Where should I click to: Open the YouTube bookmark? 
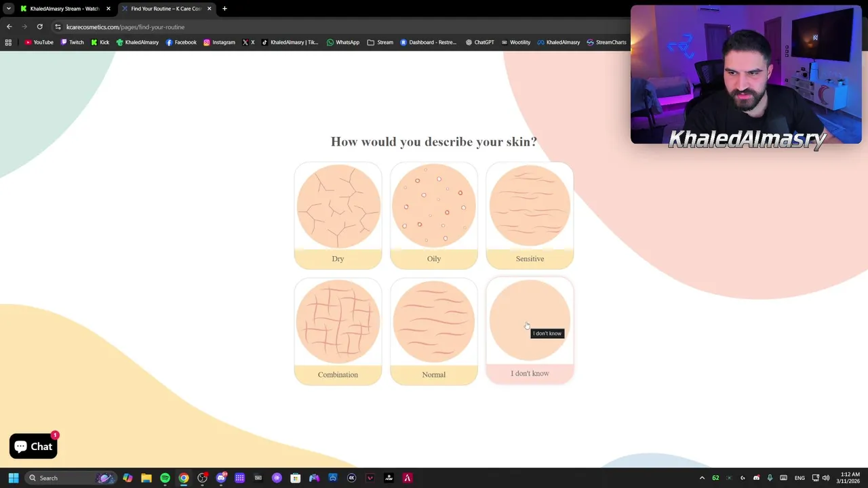(x=39, y=42)
